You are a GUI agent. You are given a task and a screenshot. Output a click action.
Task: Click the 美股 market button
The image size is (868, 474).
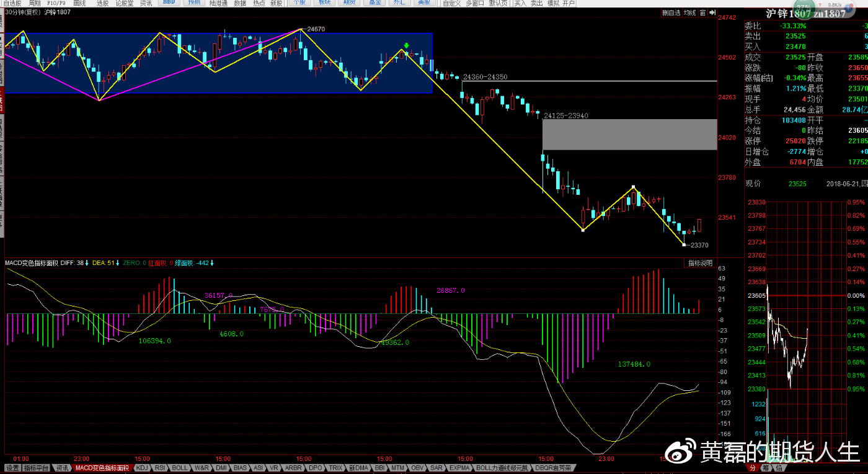(424, 3)
